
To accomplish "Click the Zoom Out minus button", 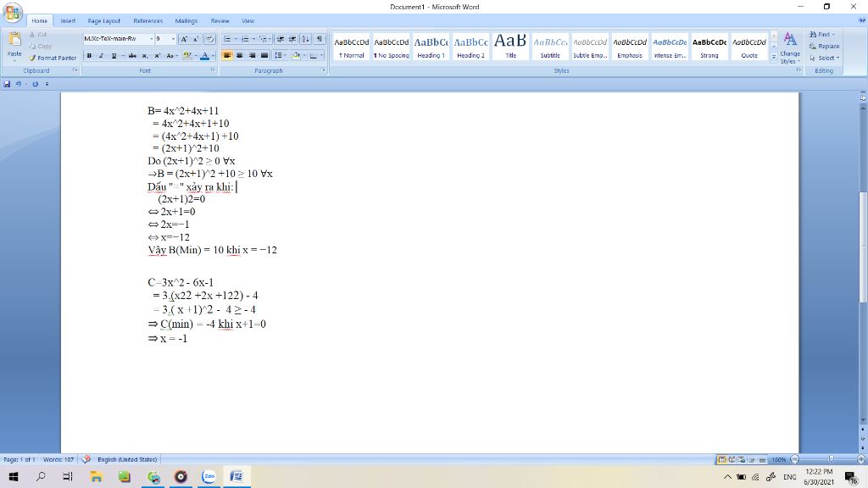I will [x=795, y=459].
